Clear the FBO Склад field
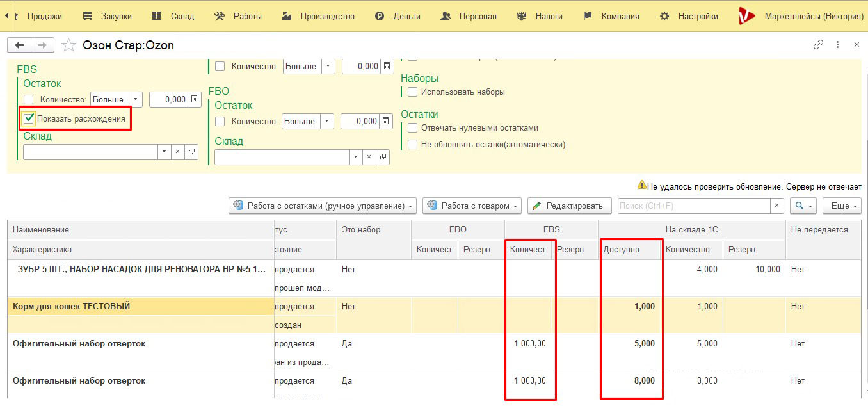This screenshot has width=868, height=406. coord(369,157)
